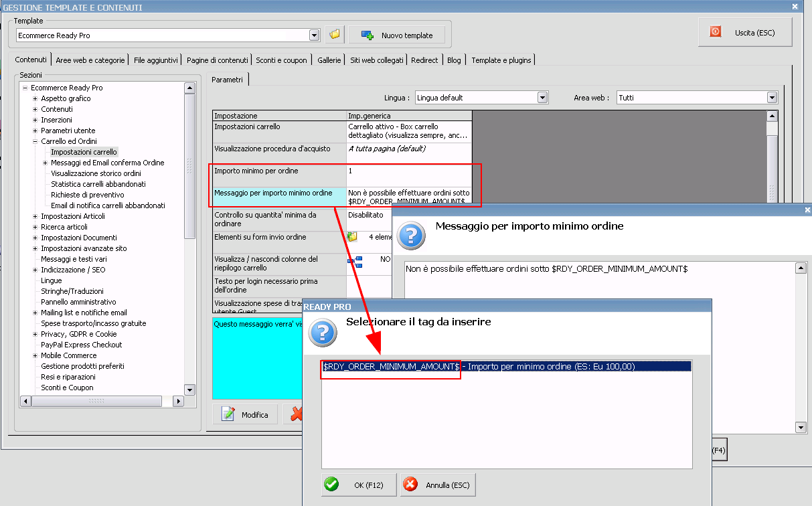The height and width of the screenshot is (506, 812).
Task: Click the Annulla (ESC) button
Action: [438, 485]
